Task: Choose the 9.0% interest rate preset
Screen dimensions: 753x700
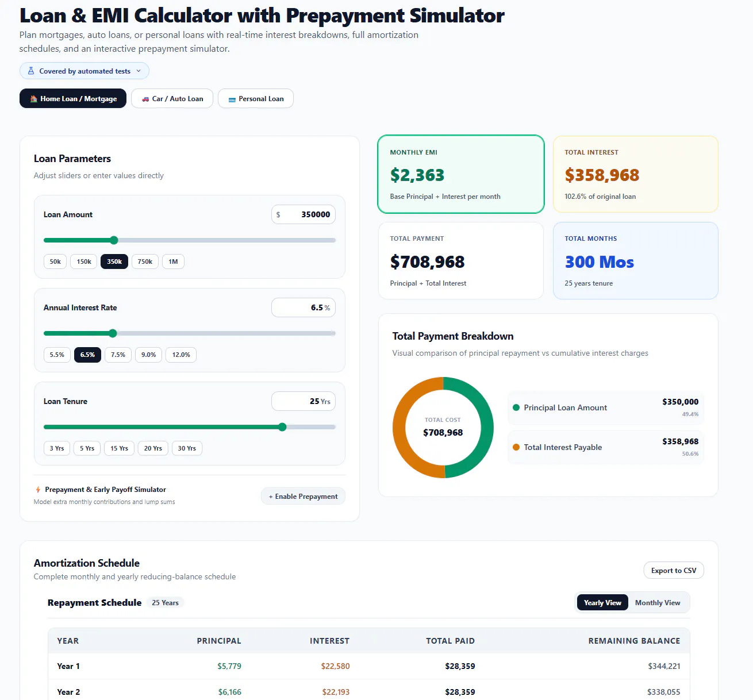Action: coord(148,355)
